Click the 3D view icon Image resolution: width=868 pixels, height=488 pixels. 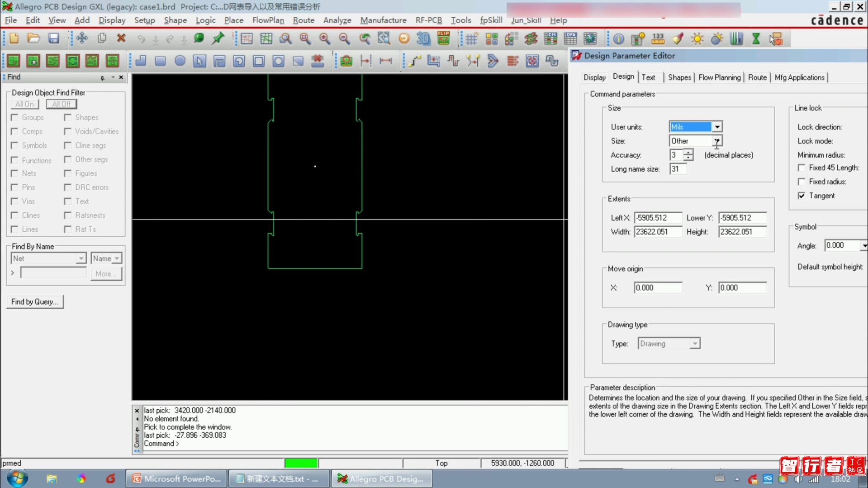[x=423, y=38]
